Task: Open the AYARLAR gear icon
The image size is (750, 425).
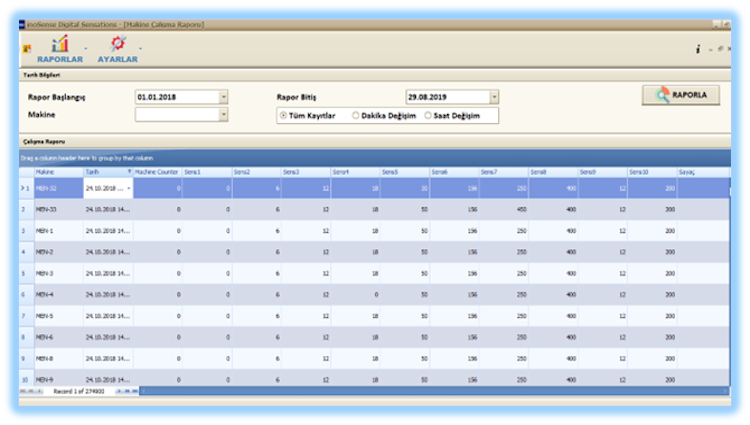Action: 118,44
